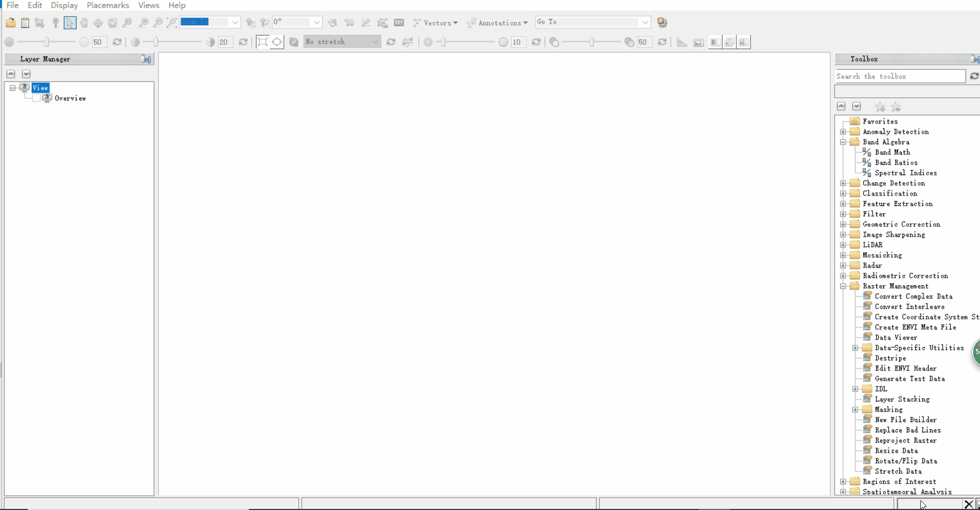Image resolution: width=980 pixels, height=510 pixels.
Task: Activate the Select arrow tool
Action: coord(70,23)
